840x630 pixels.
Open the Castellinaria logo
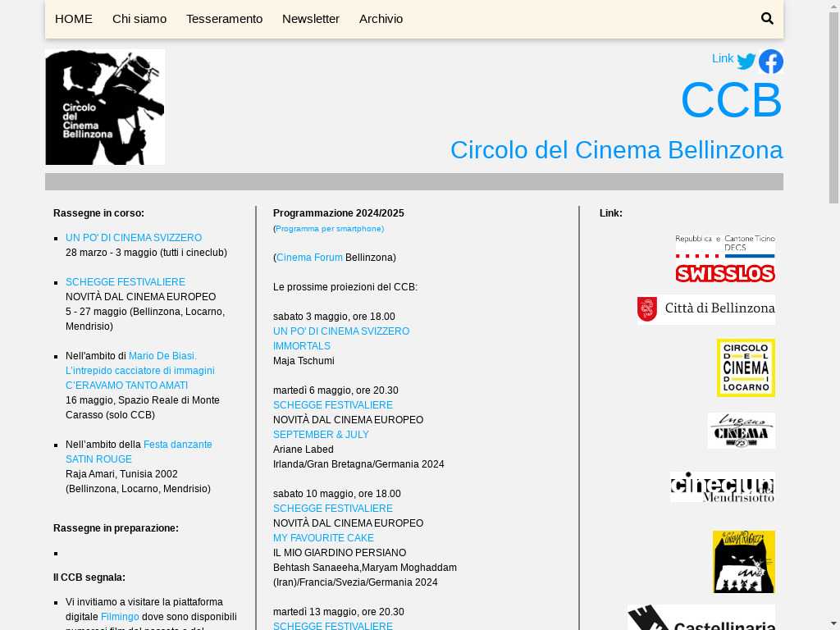(701, 617)
